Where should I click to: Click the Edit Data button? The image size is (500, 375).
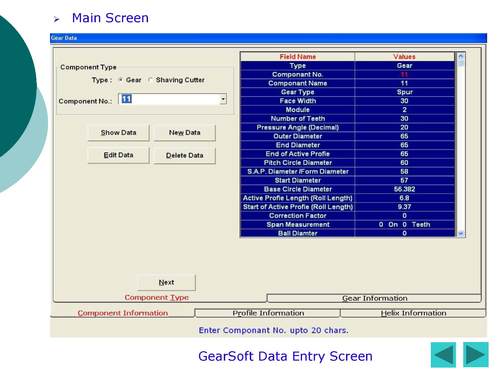(x=118, y=155)
